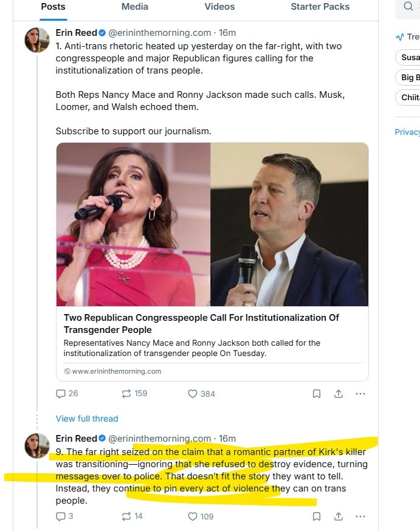Click the article preview image
This screenshot has width=420, height=531.
click(212, 224)
